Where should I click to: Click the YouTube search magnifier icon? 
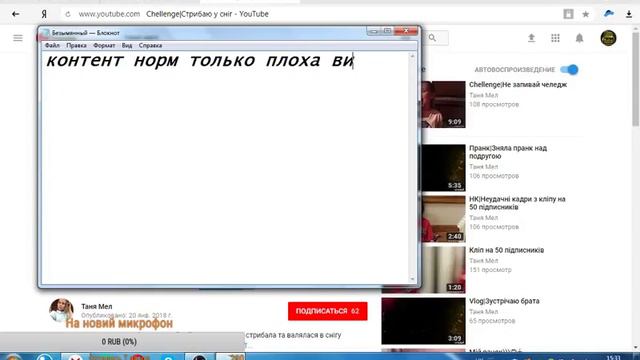(x=432, y=38)
